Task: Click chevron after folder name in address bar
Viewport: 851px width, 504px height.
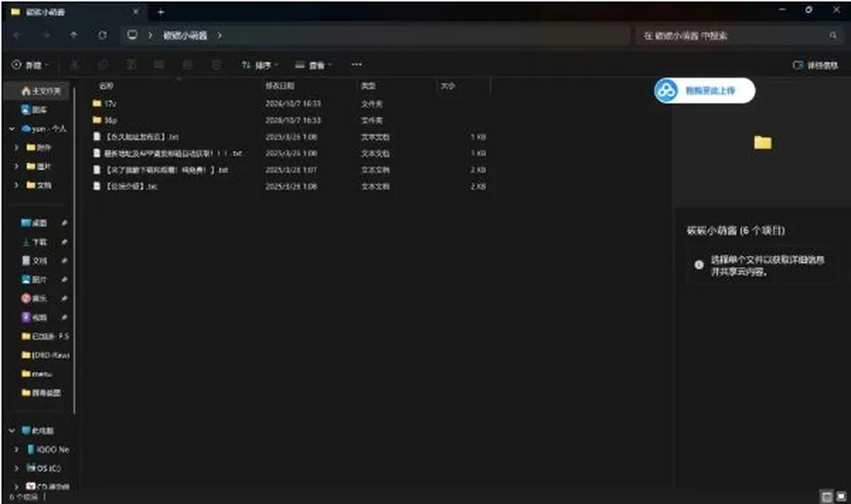Action: 219,35
